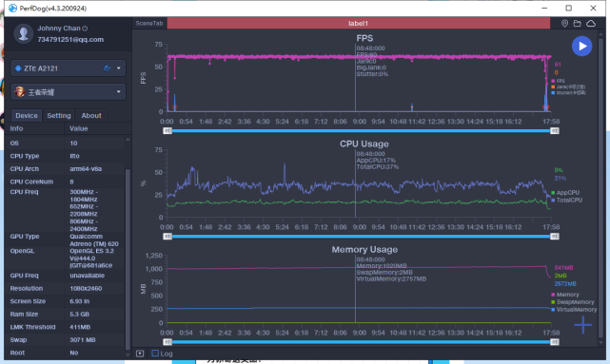Click the label1 scene bar
Viewport: 610px width, 364px height.
(359, 24)
